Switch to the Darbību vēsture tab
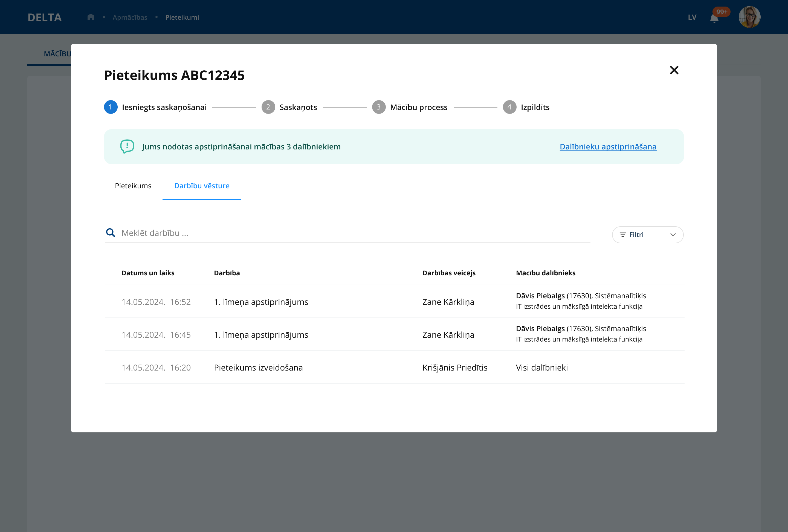Image resolution: width=788 pixels, height=532 pixels. [x=202, y=186]
